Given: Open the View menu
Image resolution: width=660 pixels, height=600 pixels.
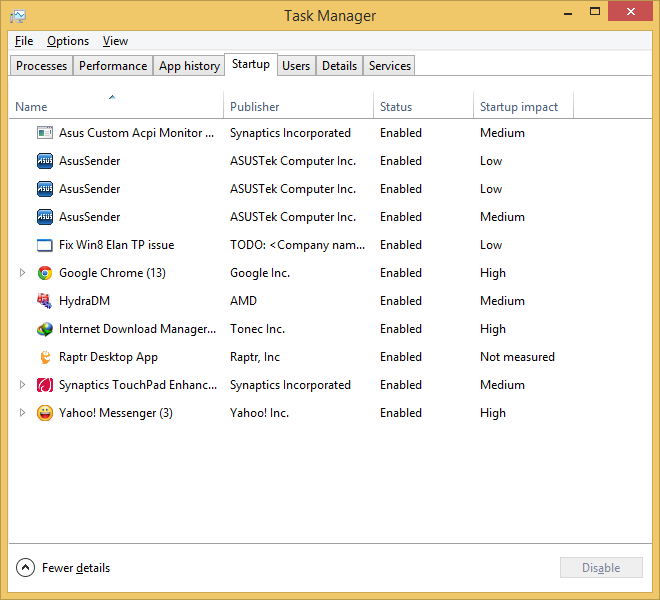Looking at the screenshot, I should click(x=115, y=41).
